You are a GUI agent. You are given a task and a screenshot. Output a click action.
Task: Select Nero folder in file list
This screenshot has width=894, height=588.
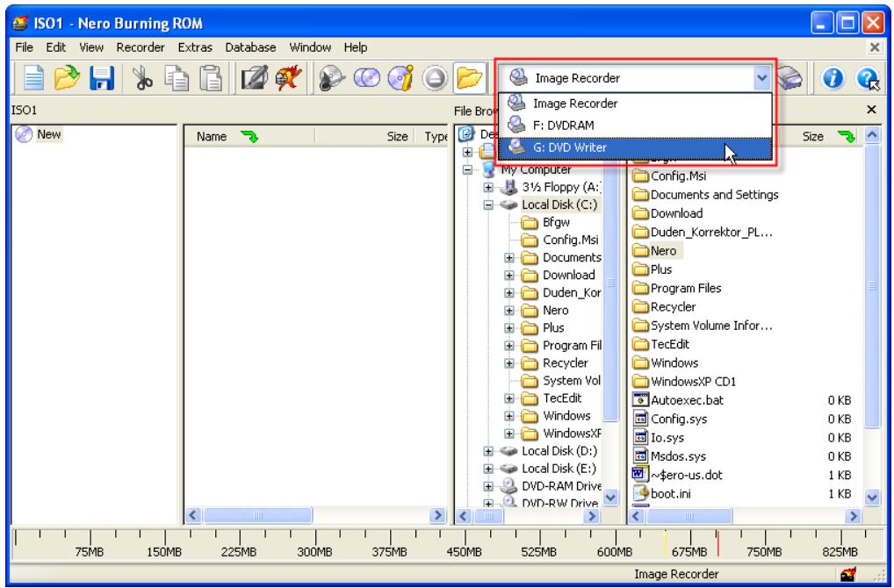663,251
